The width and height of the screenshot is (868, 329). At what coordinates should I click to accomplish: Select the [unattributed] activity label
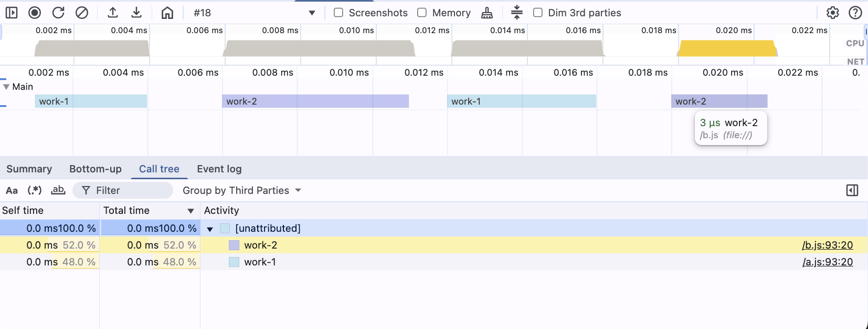(268, 228)
